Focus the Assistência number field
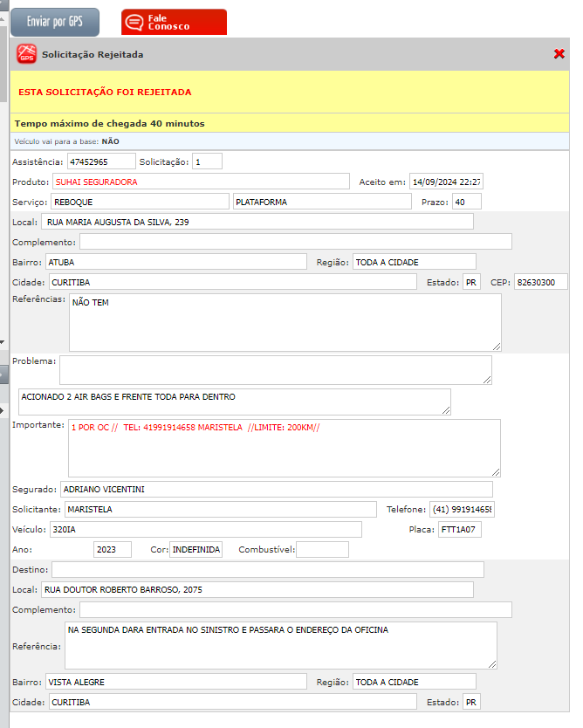583x728 pixels. tap(101, 161)
